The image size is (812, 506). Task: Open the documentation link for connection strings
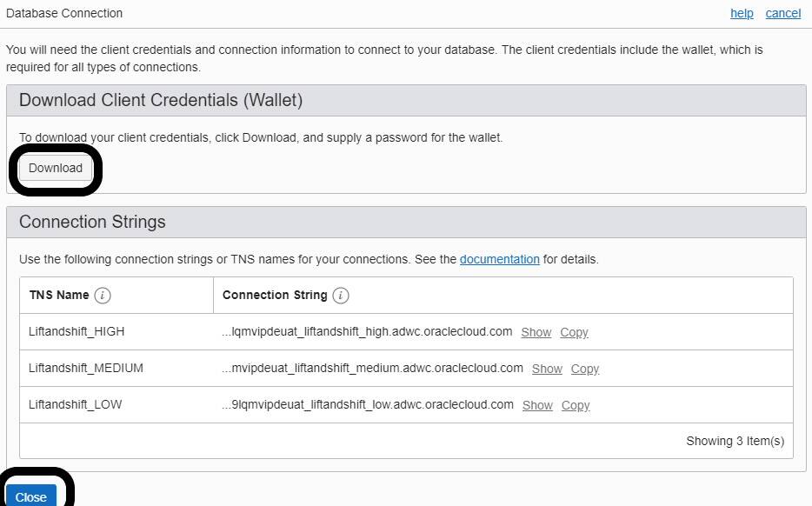click(500, 259)
